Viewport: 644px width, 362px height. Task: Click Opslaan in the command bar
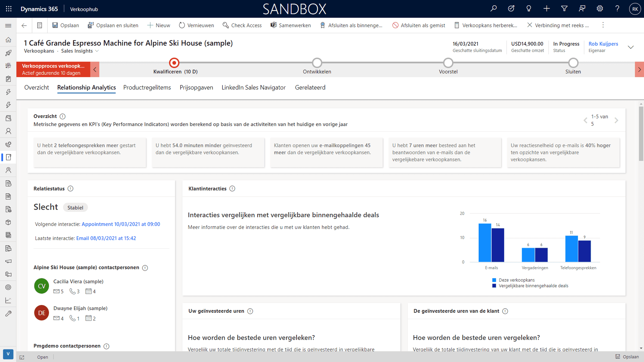(66, 25)
